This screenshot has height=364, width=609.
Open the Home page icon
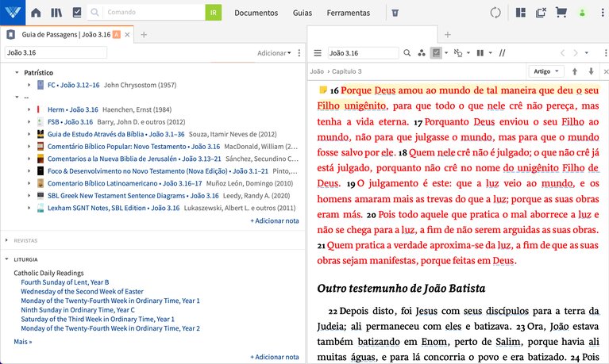click(36, 13)
